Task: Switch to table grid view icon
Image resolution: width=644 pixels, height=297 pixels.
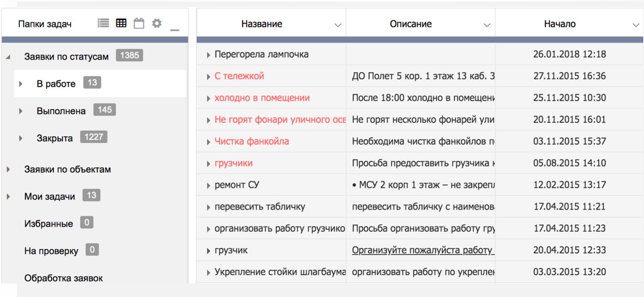Action: pyautogui.click(x=121, y=23)
